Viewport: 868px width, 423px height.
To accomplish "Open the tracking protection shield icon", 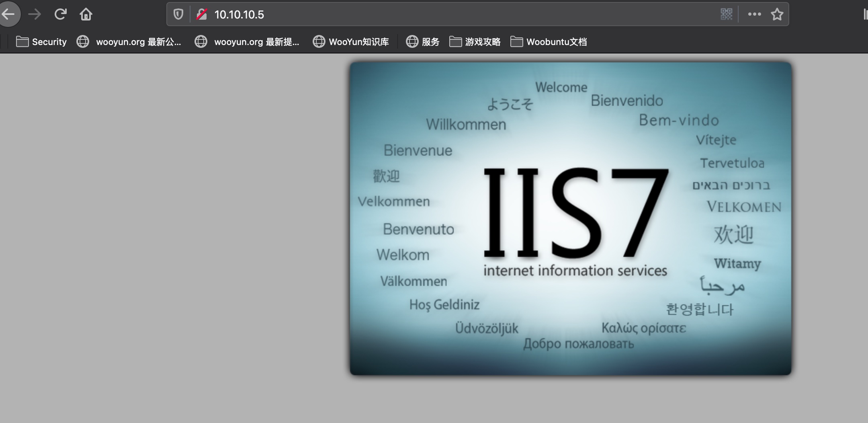I will (x=178, y=14).
